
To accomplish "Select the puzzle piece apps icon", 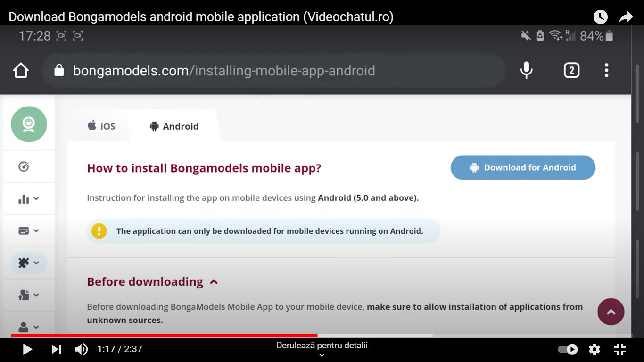I will tap(23, 263).
